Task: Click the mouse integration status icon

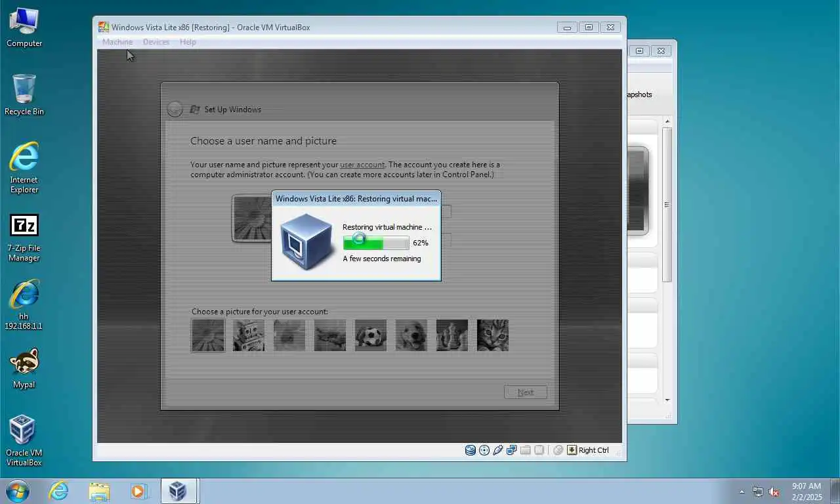Action: tap(558, 450)
